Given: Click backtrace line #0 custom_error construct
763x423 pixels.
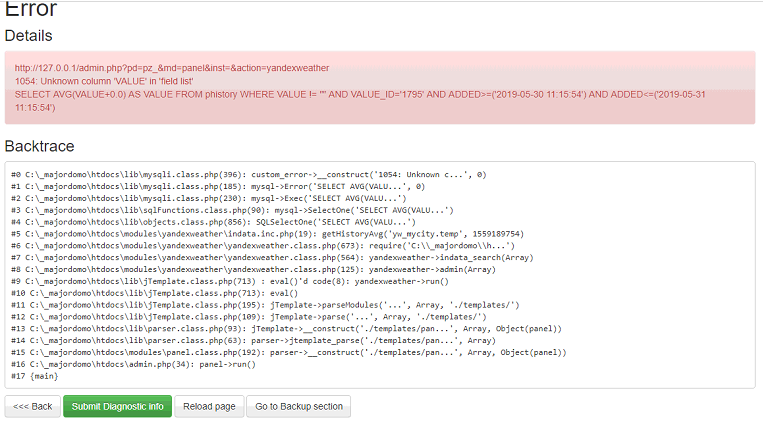Looking at the screenshot, I should pos(249,175).
